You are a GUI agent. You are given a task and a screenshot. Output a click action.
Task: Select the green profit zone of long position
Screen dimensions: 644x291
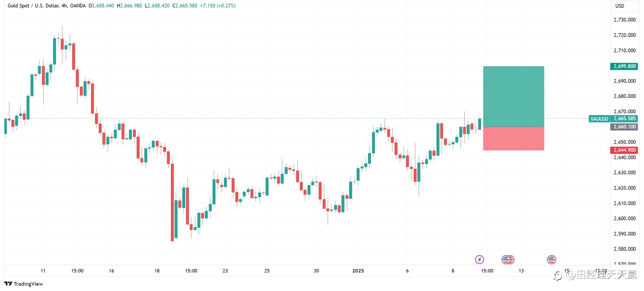point(513,97)
